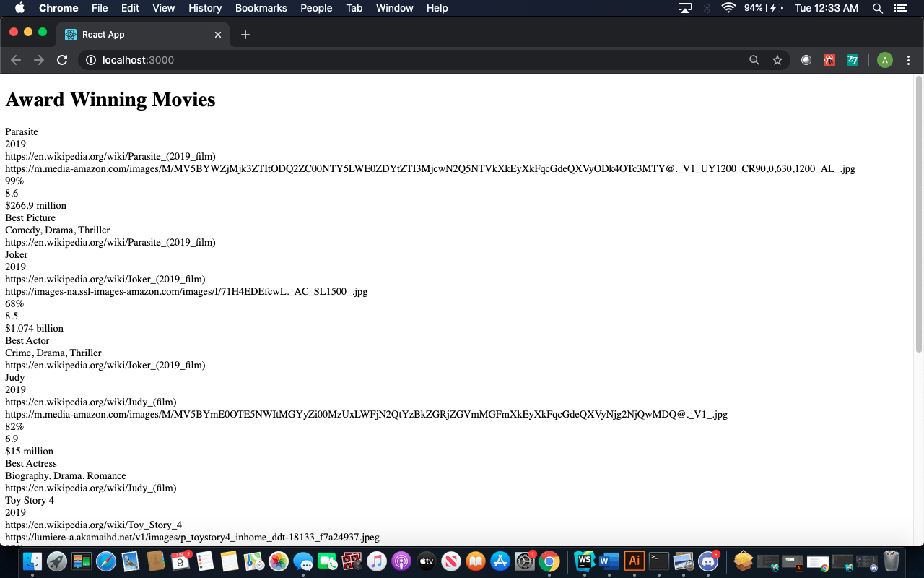Screen dimensions: 924x578
Task: Click the Biography, Drama, Romance genres text
Action: [66, 475]
